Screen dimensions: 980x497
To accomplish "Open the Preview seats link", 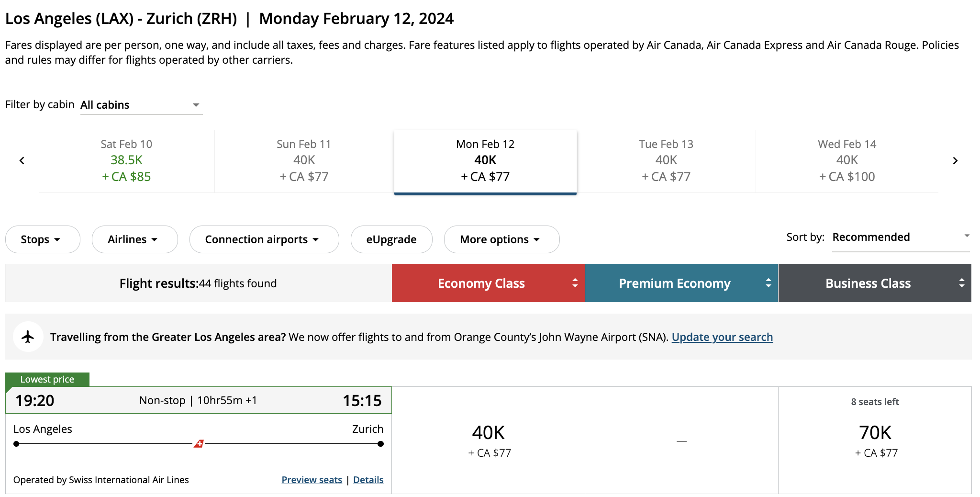I will [x=312, y=480].
